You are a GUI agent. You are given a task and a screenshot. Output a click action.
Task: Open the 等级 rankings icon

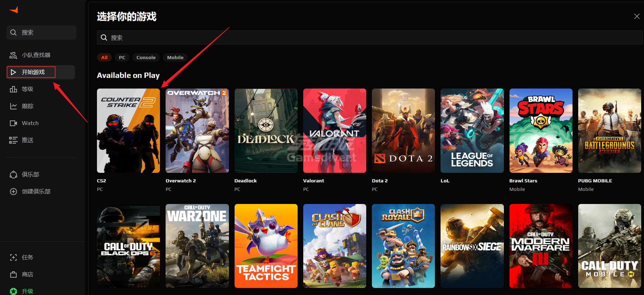tap(13, 89)
